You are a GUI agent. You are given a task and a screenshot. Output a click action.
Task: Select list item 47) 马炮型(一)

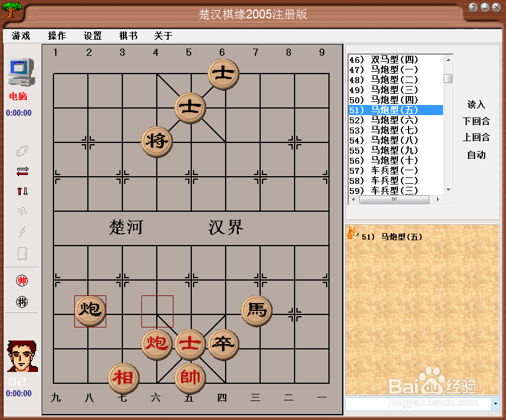click(396, 69)
